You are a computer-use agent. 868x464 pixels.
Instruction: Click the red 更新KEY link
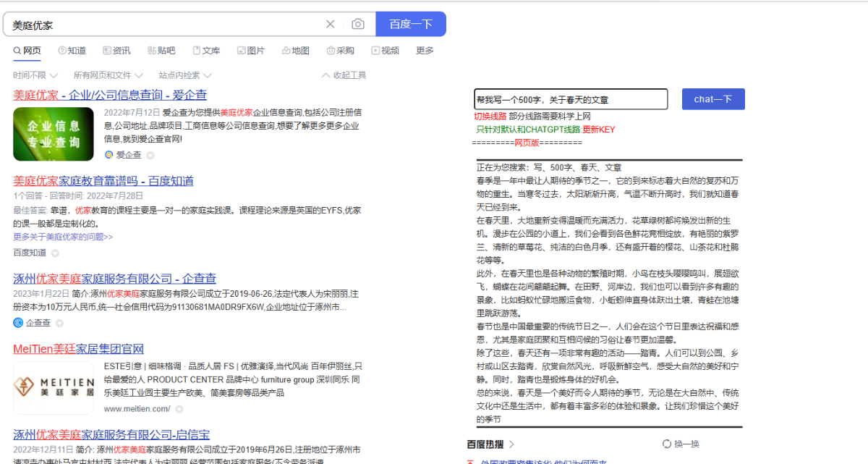[x=599, y=130]
